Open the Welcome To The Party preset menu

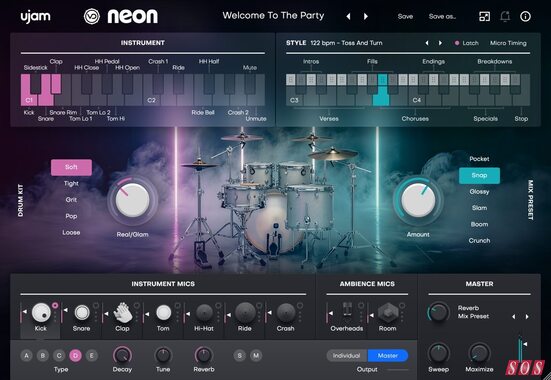(273, 16)
